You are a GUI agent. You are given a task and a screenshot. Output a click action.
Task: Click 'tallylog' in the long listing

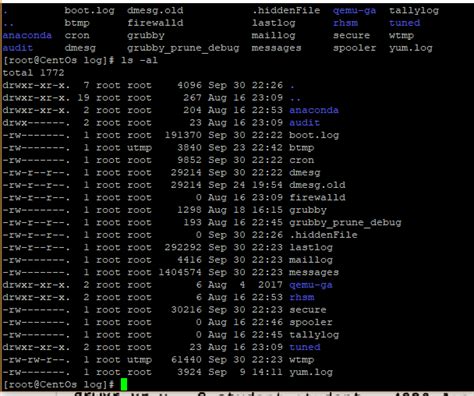(314, 335)
